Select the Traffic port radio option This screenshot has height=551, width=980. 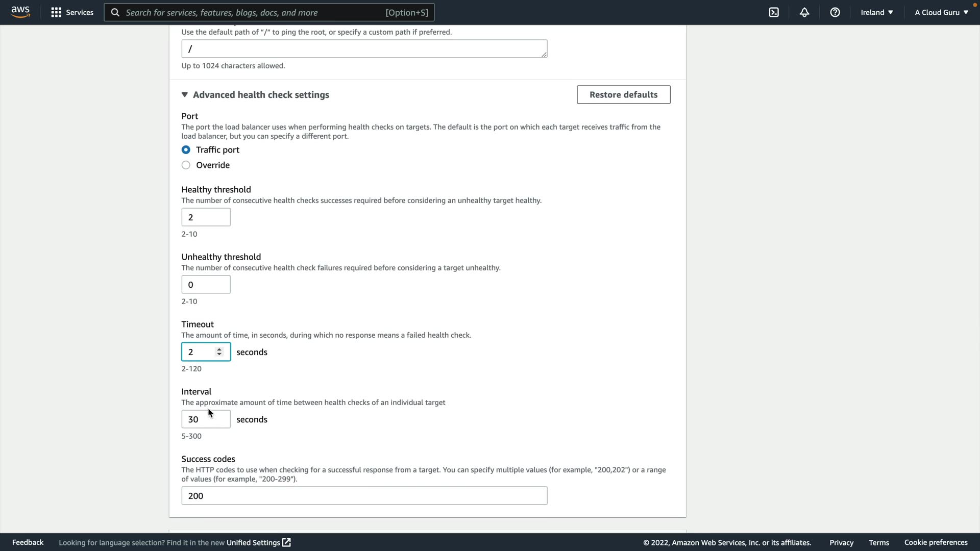[186, 149]
